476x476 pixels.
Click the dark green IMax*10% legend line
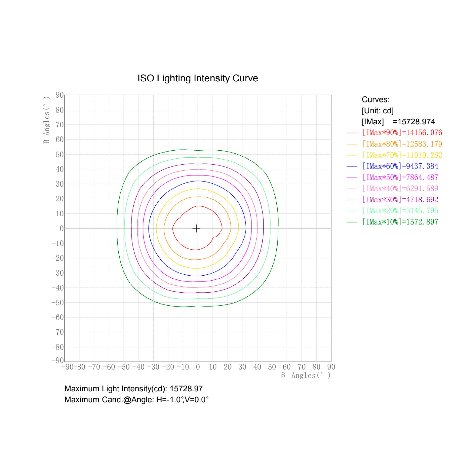(352, 222)
